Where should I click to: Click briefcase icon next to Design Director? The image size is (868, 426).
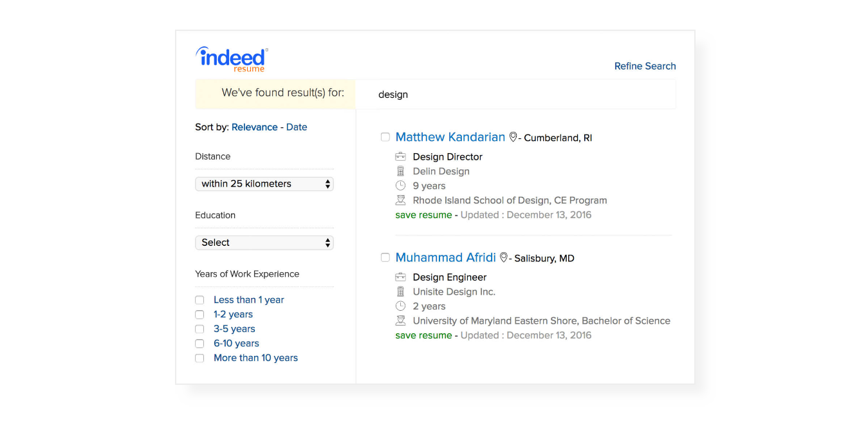coord(400,156)
